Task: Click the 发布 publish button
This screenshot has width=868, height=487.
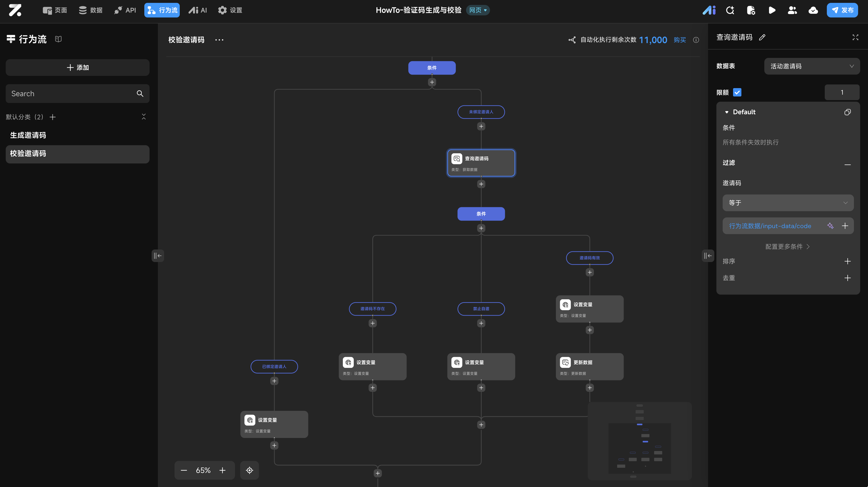Action: point(842,10)
